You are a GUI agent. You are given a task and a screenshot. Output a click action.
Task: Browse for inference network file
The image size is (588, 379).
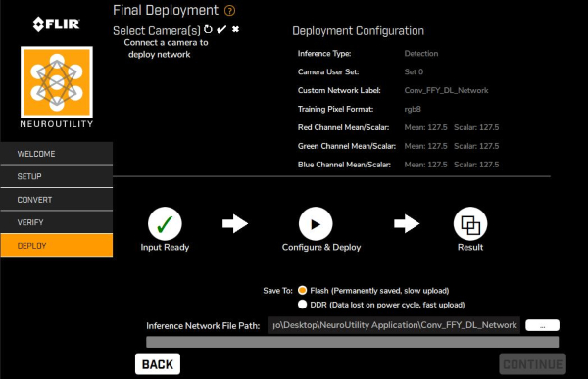[x=542, y=325]
